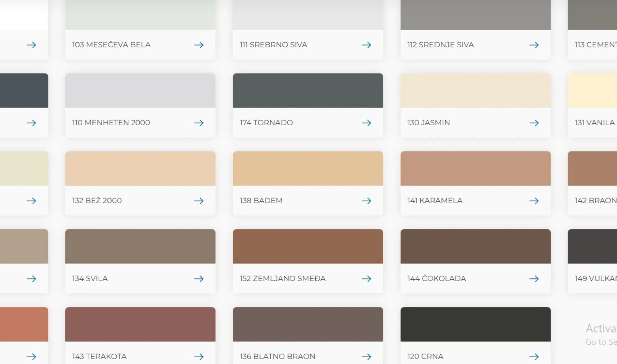Image resolution: width=617 pixels, height=364 pixels.
Task: Pick the dark 174 TORNADO color swatch
Action: (x=308, y=91)
